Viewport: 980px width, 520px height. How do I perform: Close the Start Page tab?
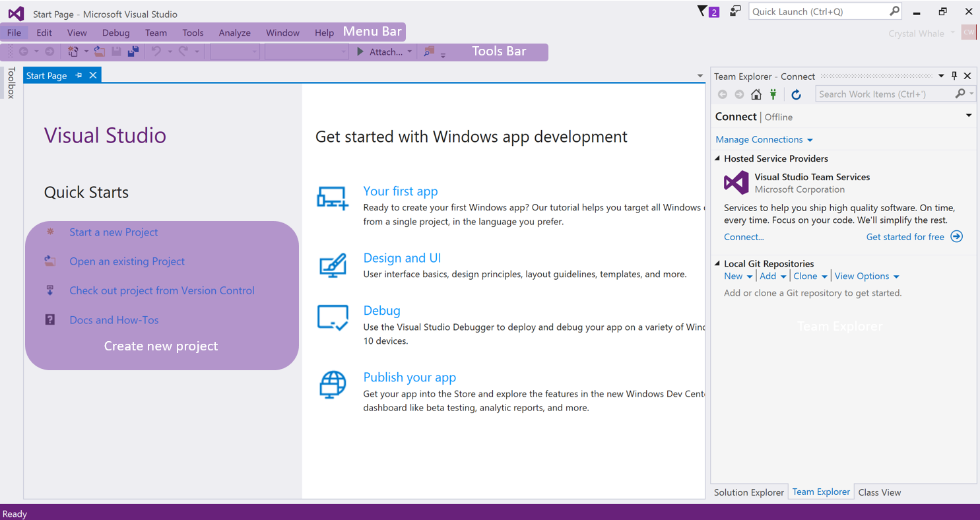point(93,75)
